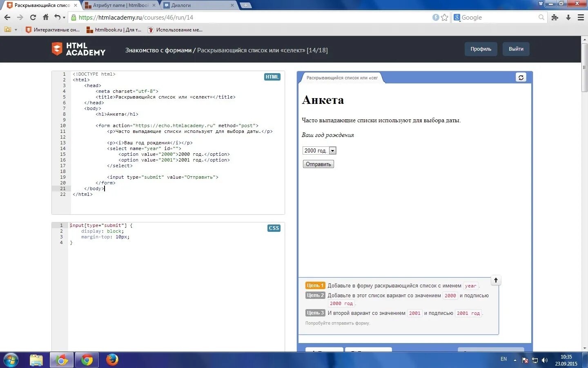Click the CSS badge in the style editor

[x=274, y=228]
